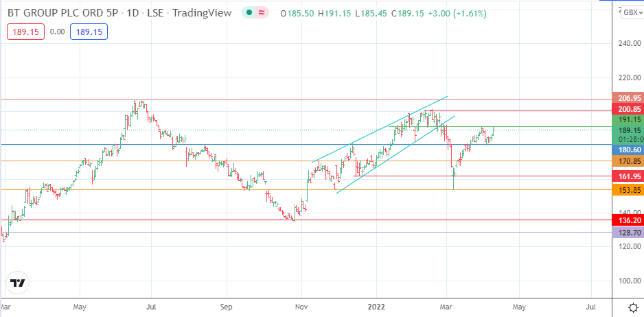Select the 136.20 red price label
644x317 pixels.
point(628,220)
